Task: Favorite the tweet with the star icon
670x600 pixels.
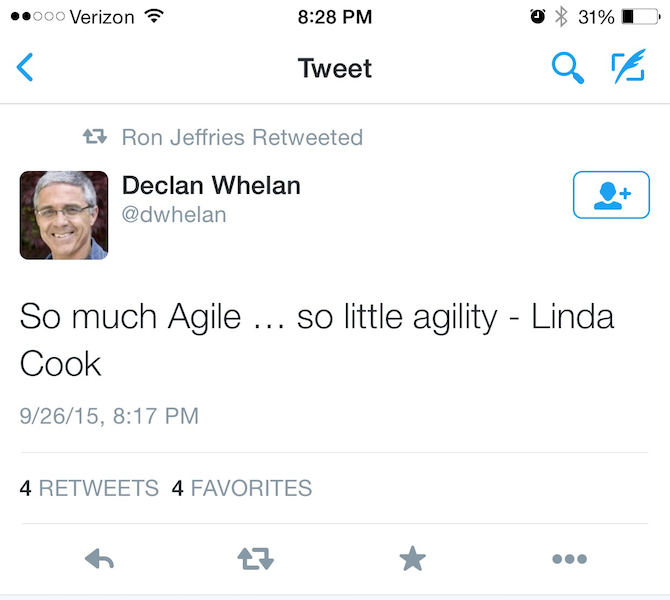Action: tap(412, 558)
